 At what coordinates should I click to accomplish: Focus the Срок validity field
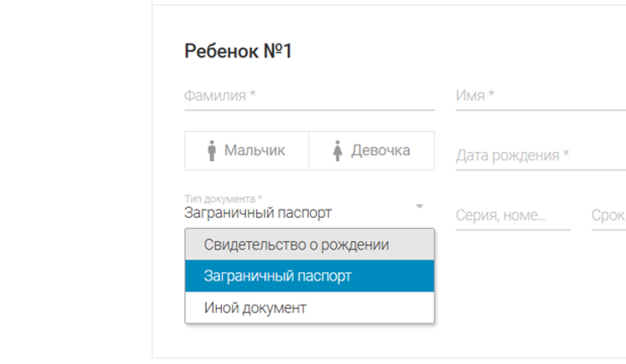[608, 215]
